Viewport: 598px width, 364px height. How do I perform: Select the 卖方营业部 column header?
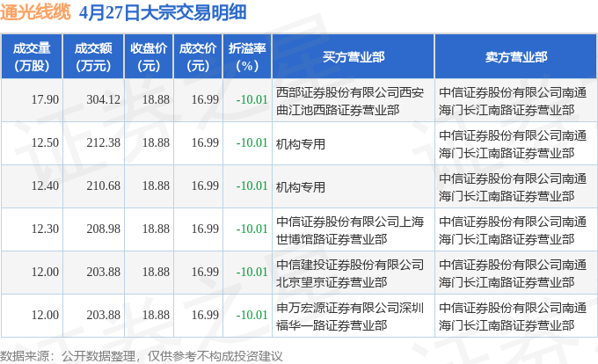(516, 57)
